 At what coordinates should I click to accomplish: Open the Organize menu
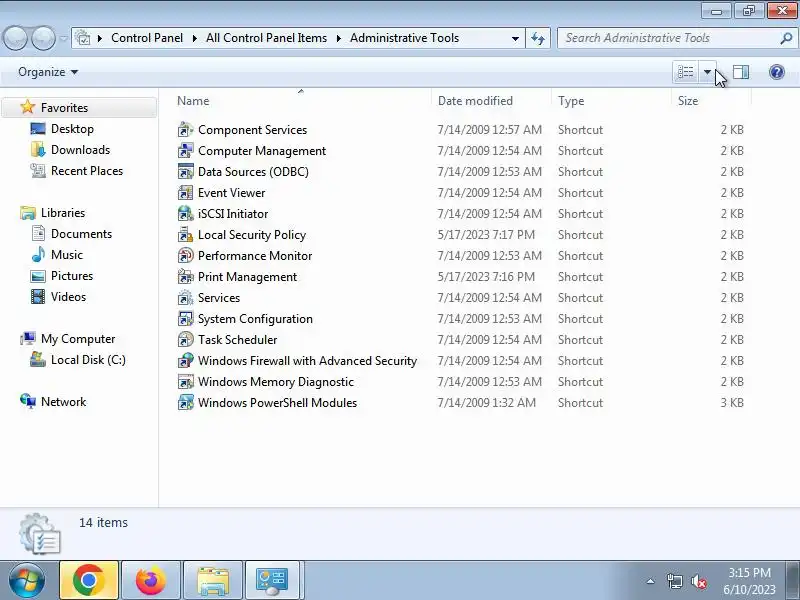click(48, 72)
